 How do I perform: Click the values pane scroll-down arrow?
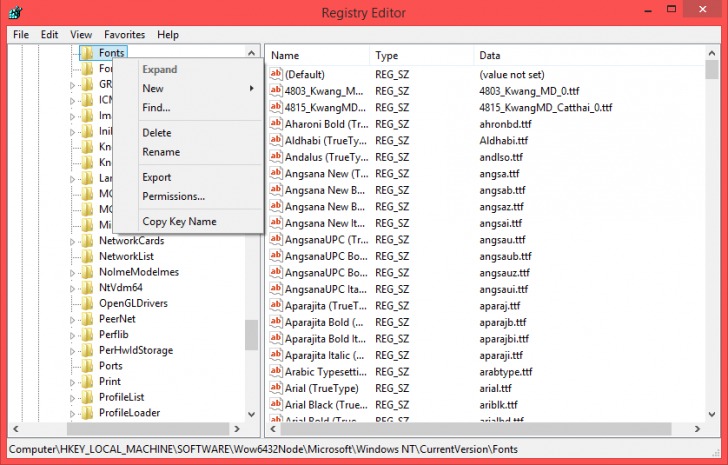pos(712,414)
